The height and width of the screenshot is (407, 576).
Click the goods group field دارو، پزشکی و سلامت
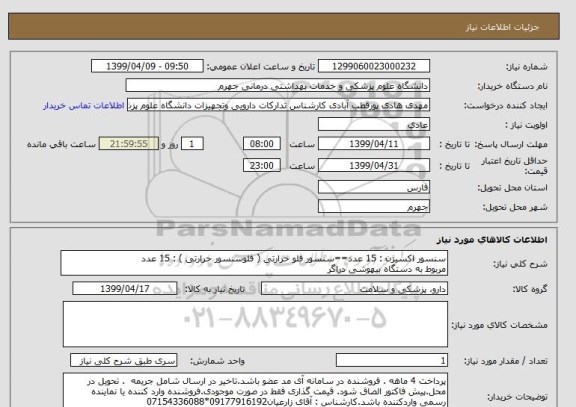pos(354,289)
